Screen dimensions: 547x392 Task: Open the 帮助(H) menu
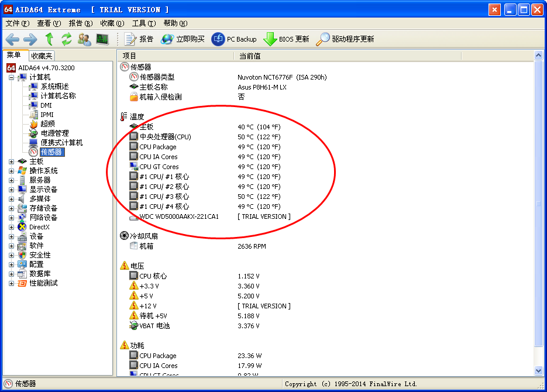(175, 23)
